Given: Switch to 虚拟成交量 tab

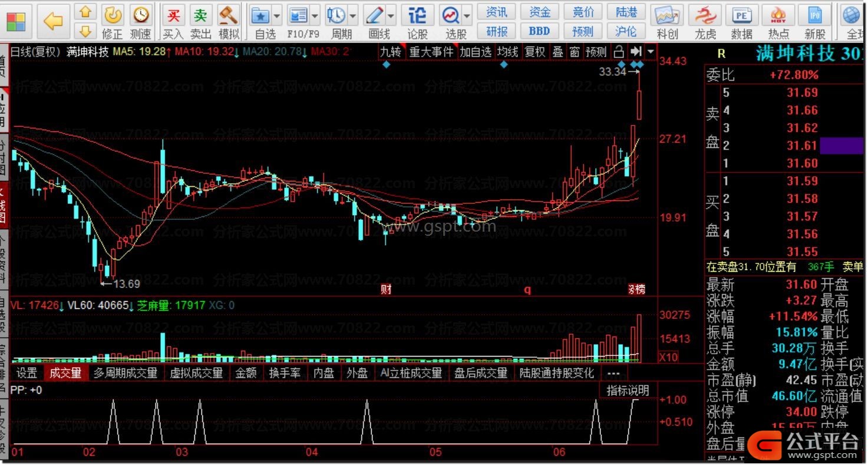Looking at the screenshot, I should pyautogui.click(x=196, y=373).
